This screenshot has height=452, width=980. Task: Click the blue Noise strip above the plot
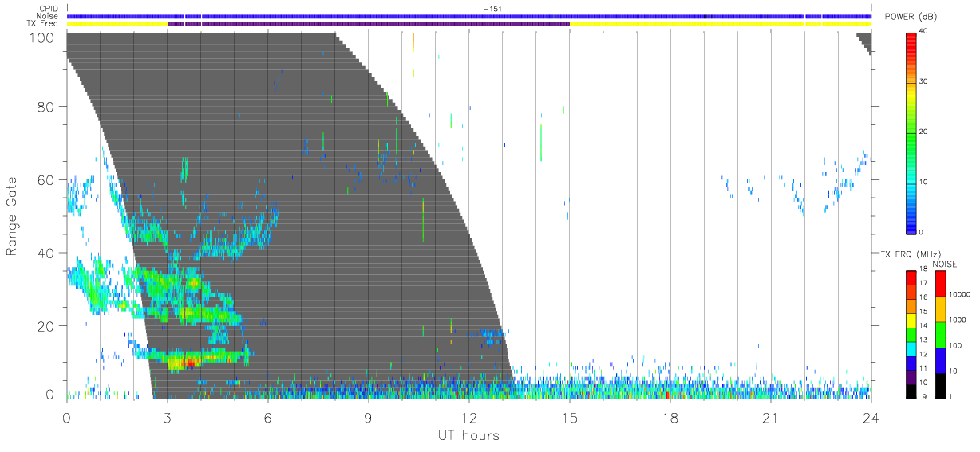(469, 16)
